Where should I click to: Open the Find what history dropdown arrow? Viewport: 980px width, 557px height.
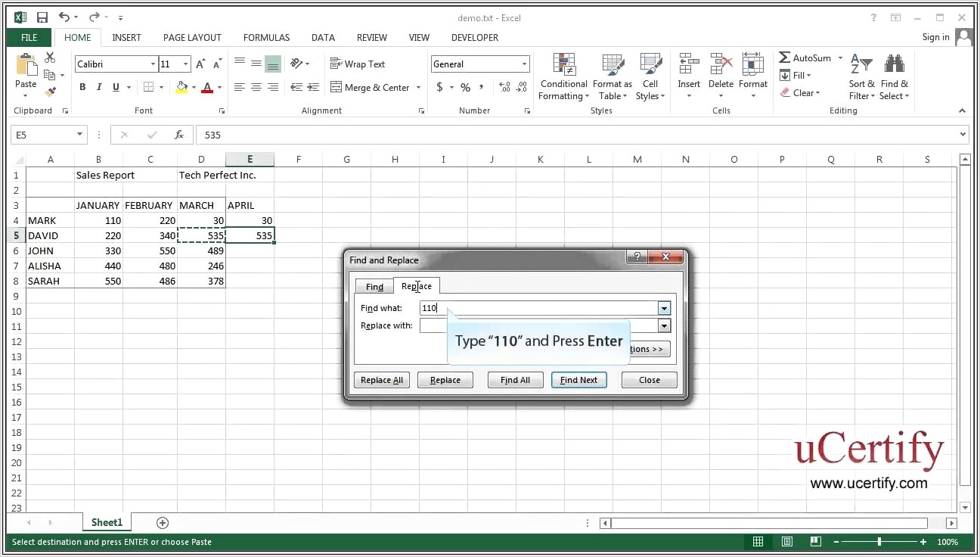click(665, 308)
